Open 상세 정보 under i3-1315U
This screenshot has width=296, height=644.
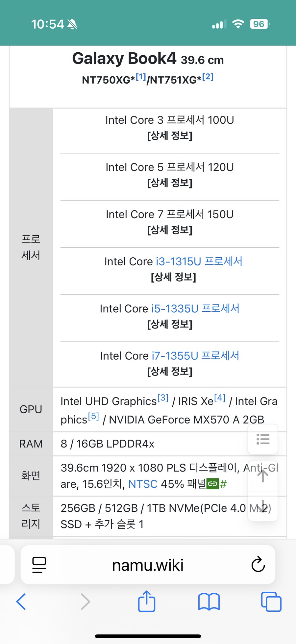(173, 277)
